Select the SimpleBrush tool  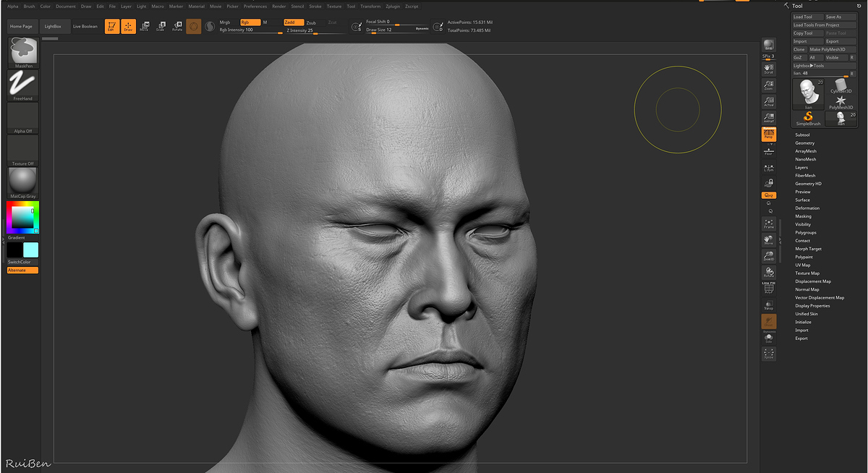click(x=809, y=119)
